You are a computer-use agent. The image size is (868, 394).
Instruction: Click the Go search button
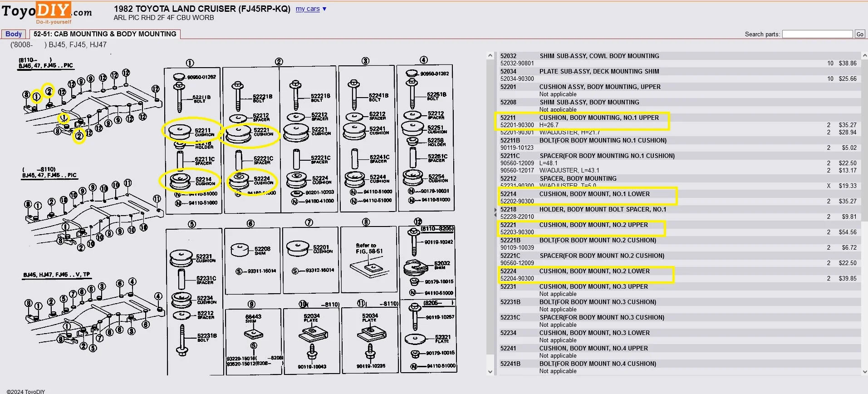coord(860,34)
